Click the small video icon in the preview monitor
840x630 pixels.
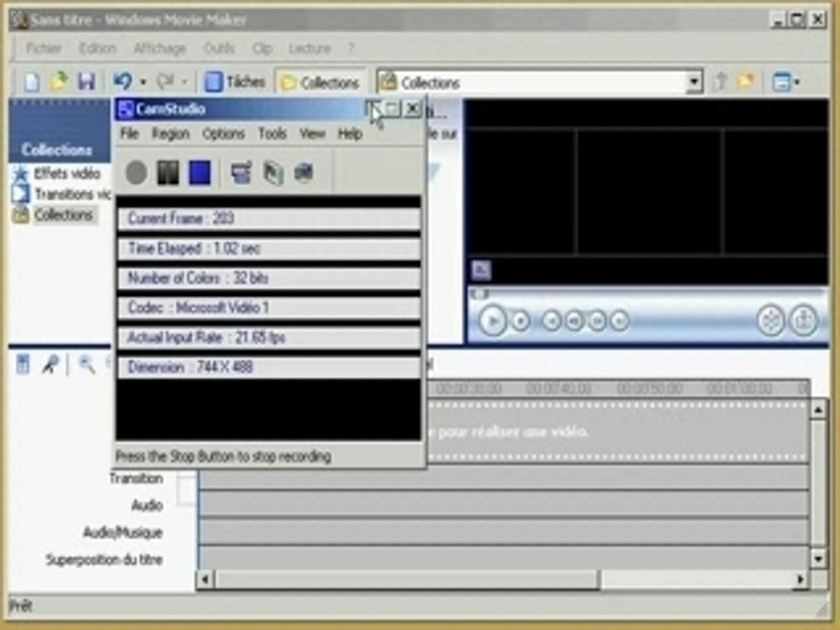click(x=481, y=270)
